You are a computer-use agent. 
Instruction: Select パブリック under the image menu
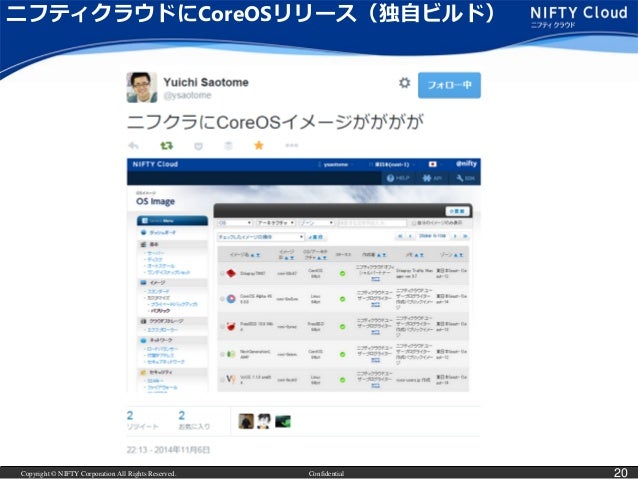[160, 311]
